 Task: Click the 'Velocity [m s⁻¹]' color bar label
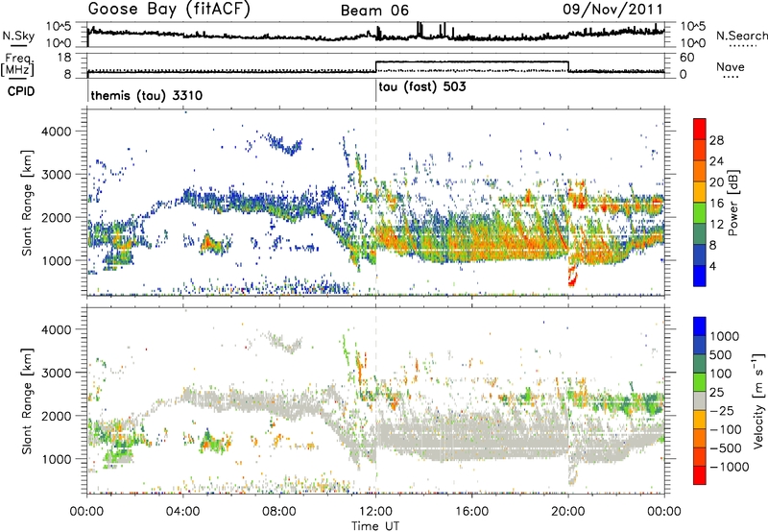758,400
